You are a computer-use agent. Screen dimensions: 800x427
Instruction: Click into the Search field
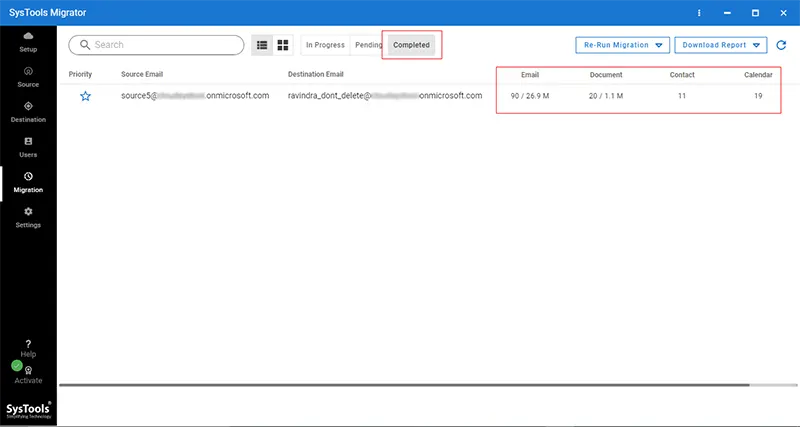(156, 45)
